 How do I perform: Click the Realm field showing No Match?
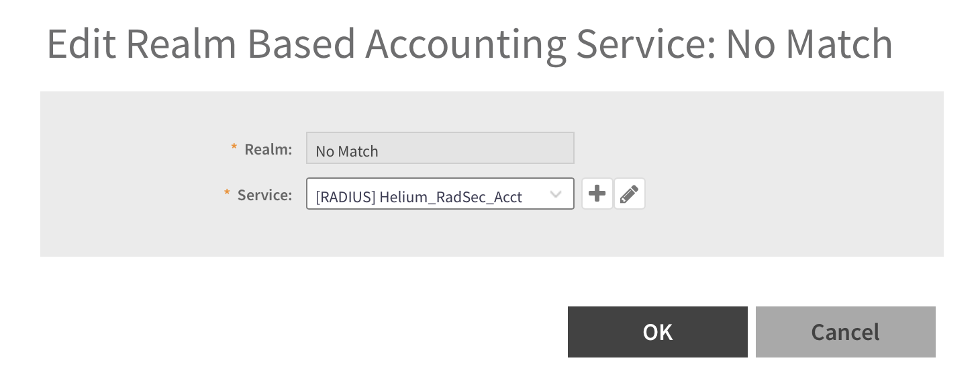tap(440, 149)
